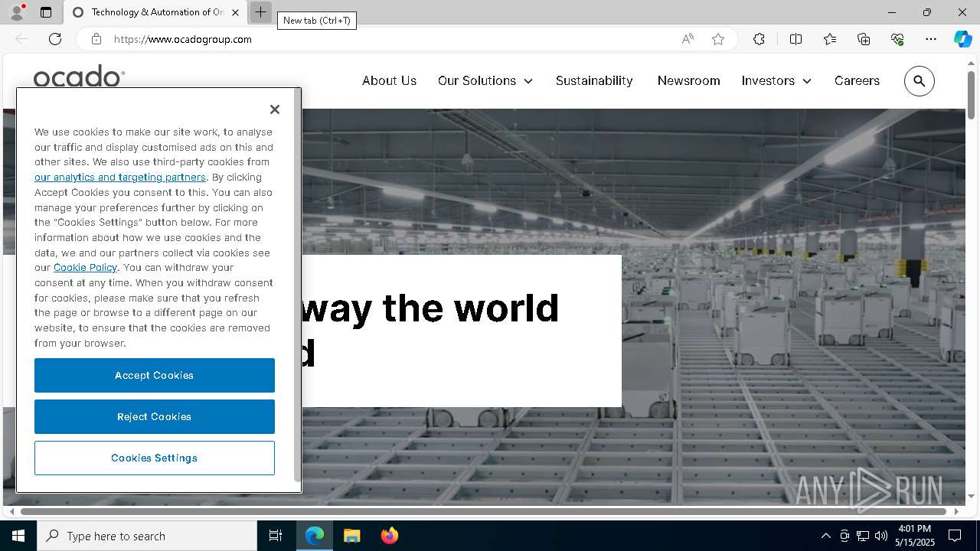Toggle split screen view

(x=795, y=39)
